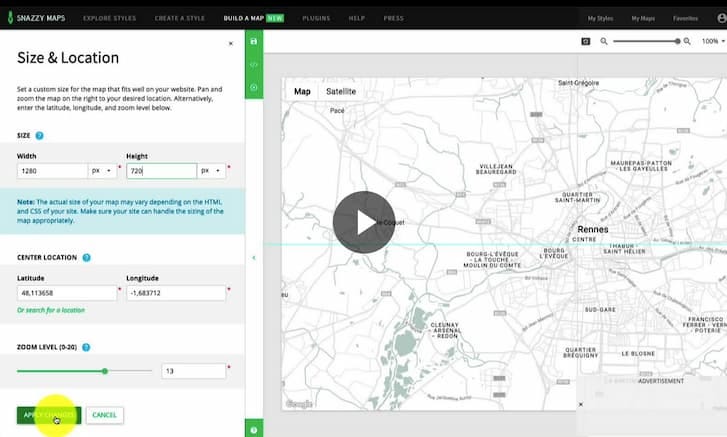
Task: Focus the Width input field
Action: point(52,171)
